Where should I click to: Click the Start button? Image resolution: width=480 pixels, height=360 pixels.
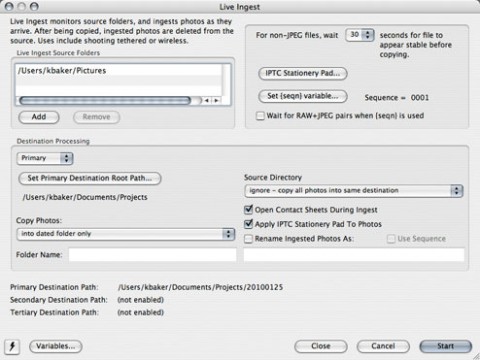point(446,346)
